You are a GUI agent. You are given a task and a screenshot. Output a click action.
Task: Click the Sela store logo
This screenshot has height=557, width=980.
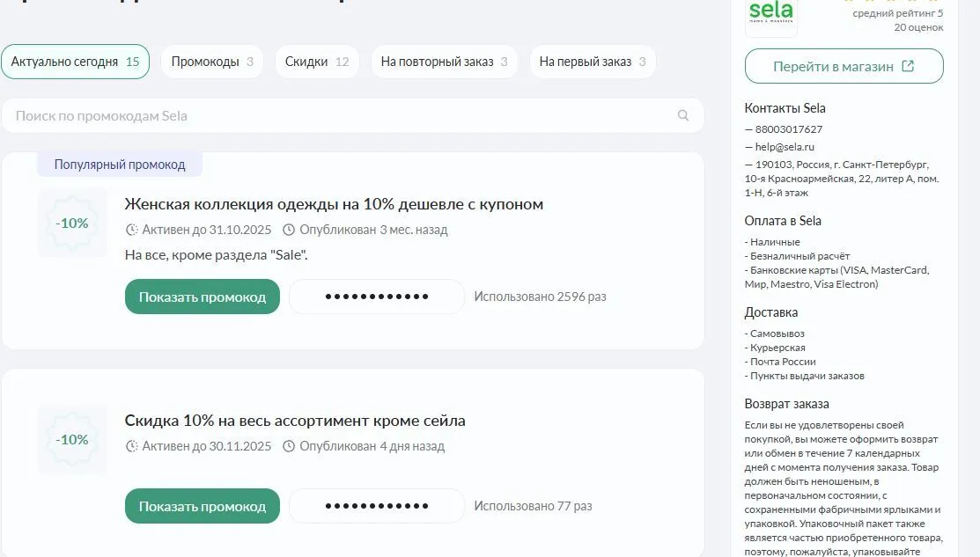tap(770, 15)
